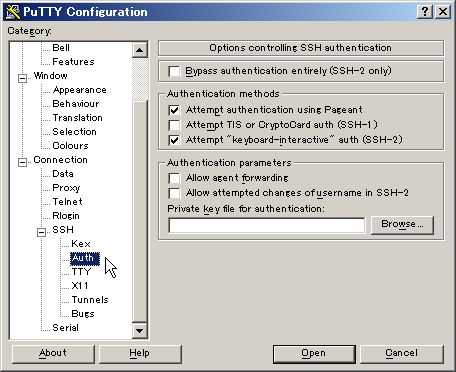Uncheck Attempt authentication using Pageant
The width and height of the screenshot is (456, 372).
point(174,110)
